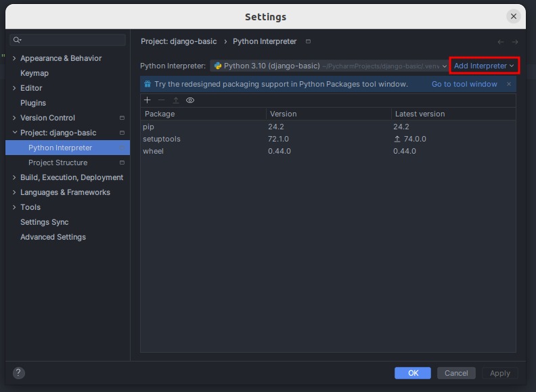This screenshot has height=392, width=536.
Task: Dismiss the packaging support banner
Action: (509, 84)
